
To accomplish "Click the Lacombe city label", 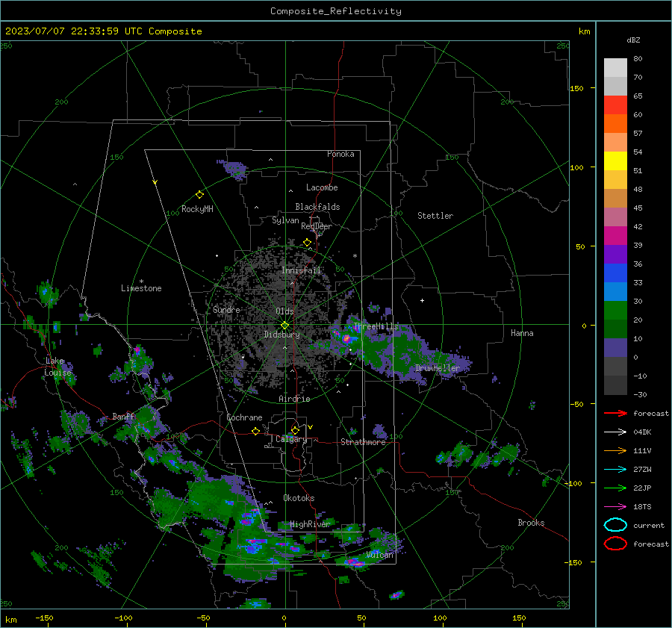I will (322, 187).
